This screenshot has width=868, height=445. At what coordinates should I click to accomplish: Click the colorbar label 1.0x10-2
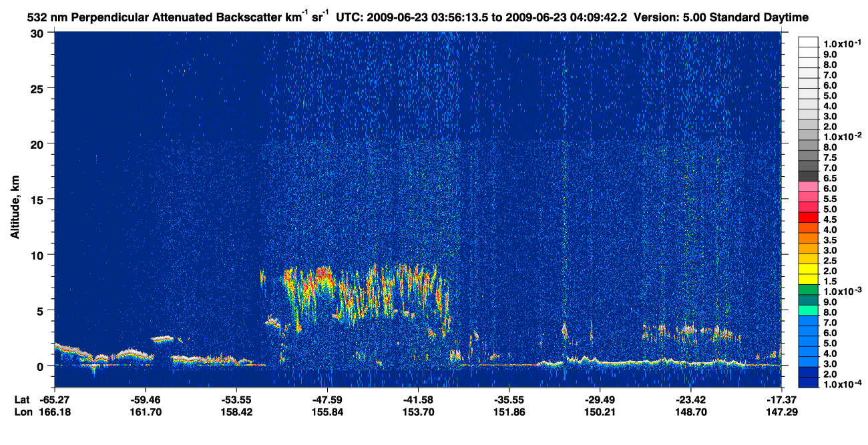[842, 136]
